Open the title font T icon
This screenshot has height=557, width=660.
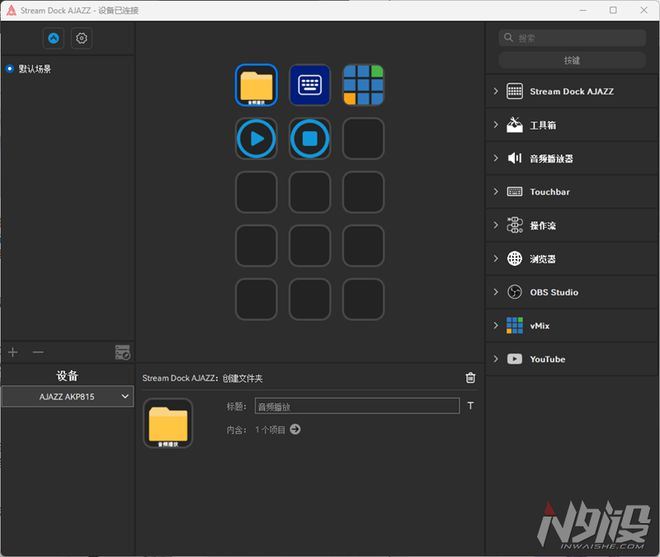coord(471,406)
